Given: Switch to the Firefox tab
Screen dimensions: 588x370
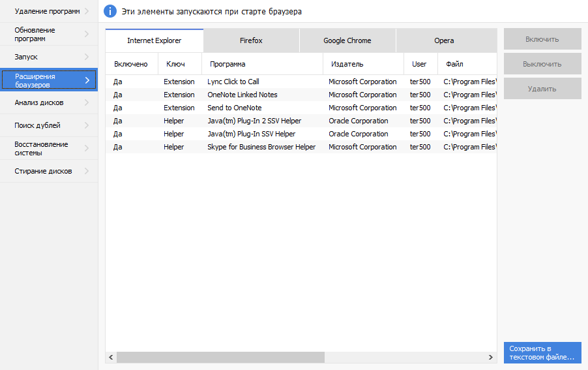Looking at the screenshot, I should (x=251, y=40).
